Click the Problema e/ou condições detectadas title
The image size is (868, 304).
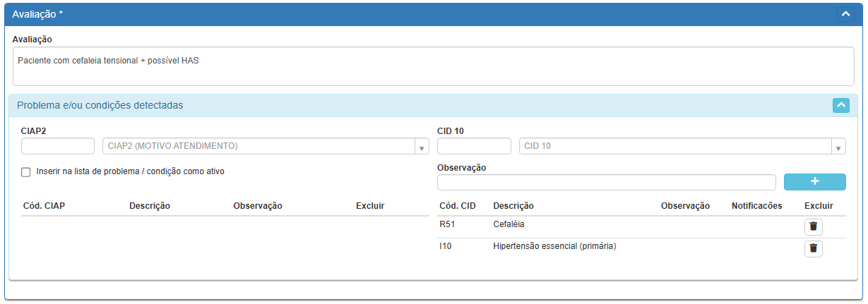click(100, 105)
